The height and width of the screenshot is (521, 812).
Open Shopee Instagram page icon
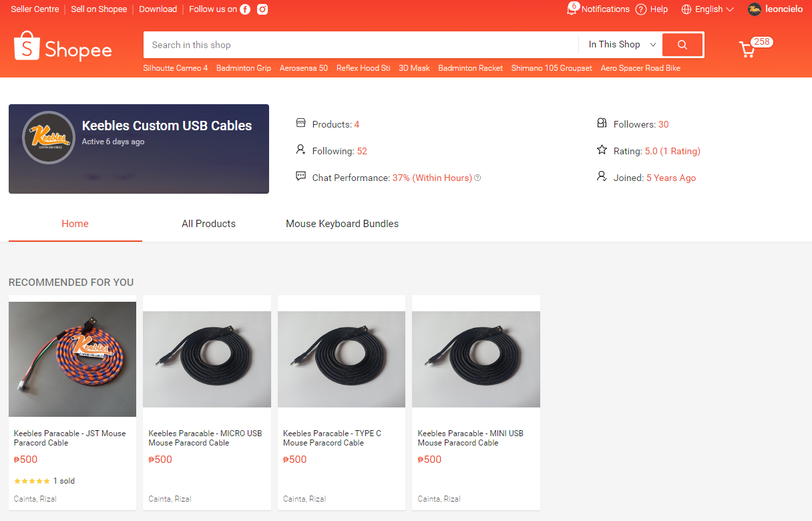[262, 9]
